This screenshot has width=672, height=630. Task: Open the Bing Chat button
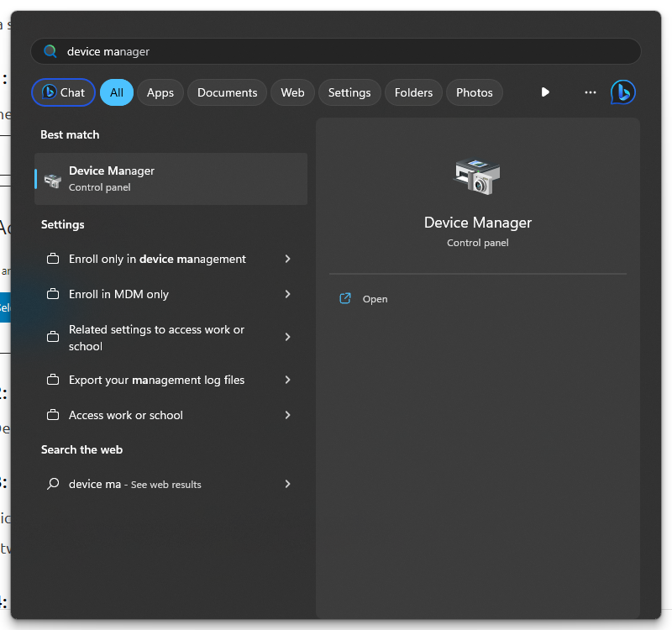64,92
